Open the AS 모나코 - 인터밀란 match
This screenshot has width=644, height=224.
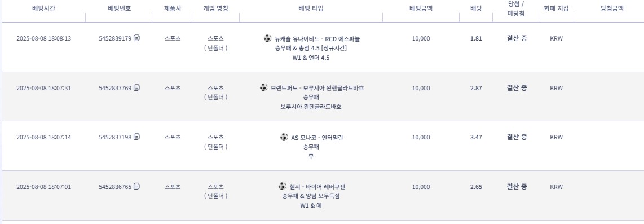(317, 137)
